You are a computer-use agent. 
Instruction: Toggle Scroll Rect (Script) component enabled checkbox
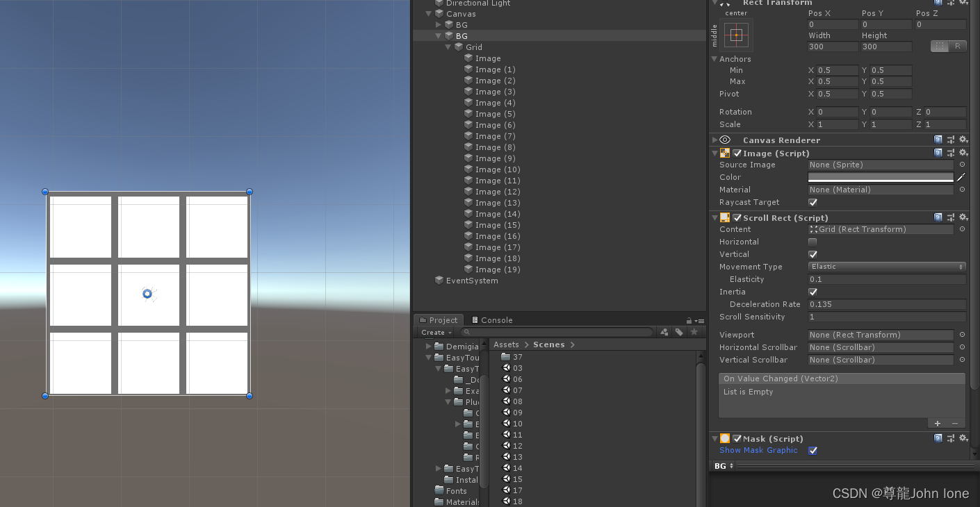pos(737,217)
